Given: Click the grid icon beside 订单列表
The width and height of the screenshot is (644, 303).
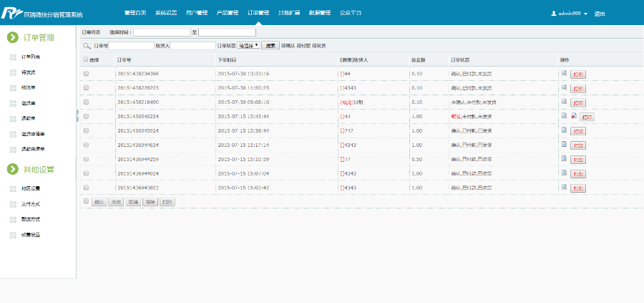Looking at the screenshot, I should (x=13, y=57).
